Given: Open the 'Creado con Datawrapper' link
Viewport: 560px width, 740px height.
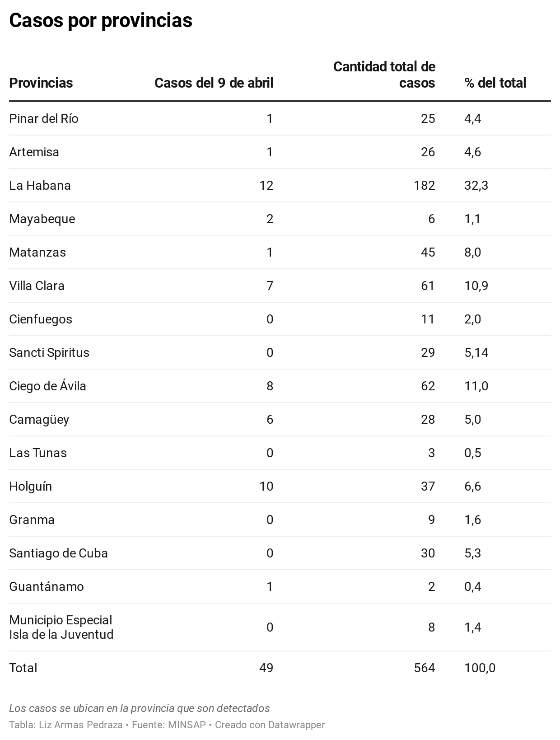Looking at the screenshot, I should coord(270,725).
